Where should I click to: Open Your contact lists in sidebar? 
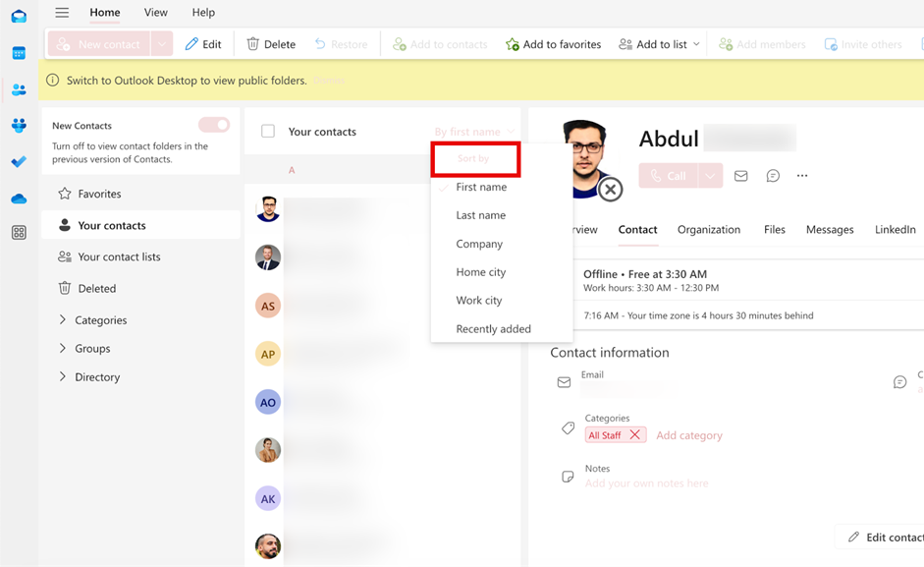(140, 256)
